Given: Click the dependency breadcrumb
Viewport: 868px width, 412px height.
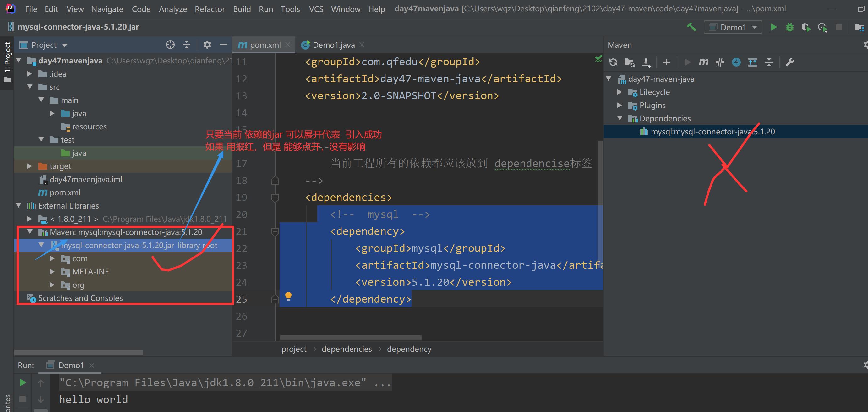Looking at the screenshot, I should click(409, 349).
